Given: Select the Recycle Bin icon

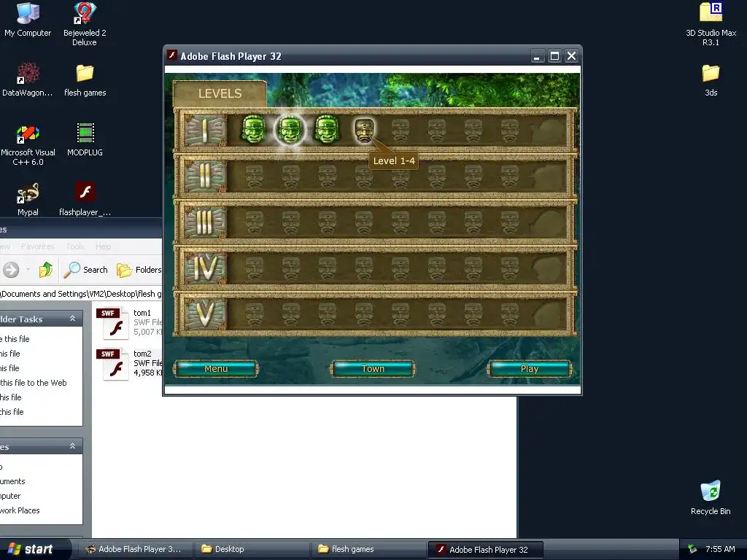Looking at the screenshot, I should 711,497.
